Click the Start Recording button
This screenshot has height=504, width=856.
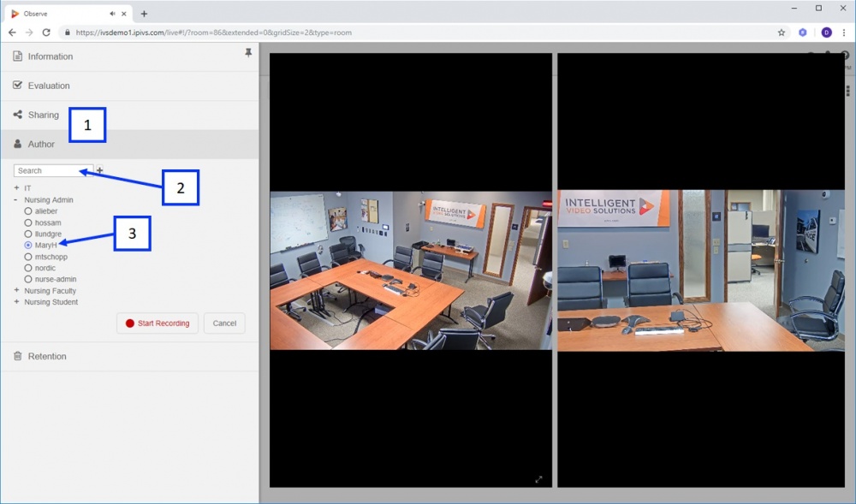158,323
